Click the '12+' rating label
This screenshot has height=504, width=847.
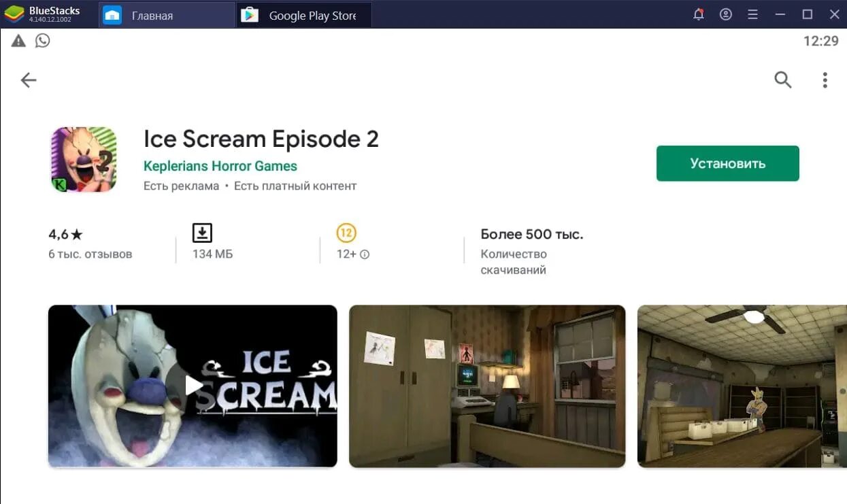346,254
